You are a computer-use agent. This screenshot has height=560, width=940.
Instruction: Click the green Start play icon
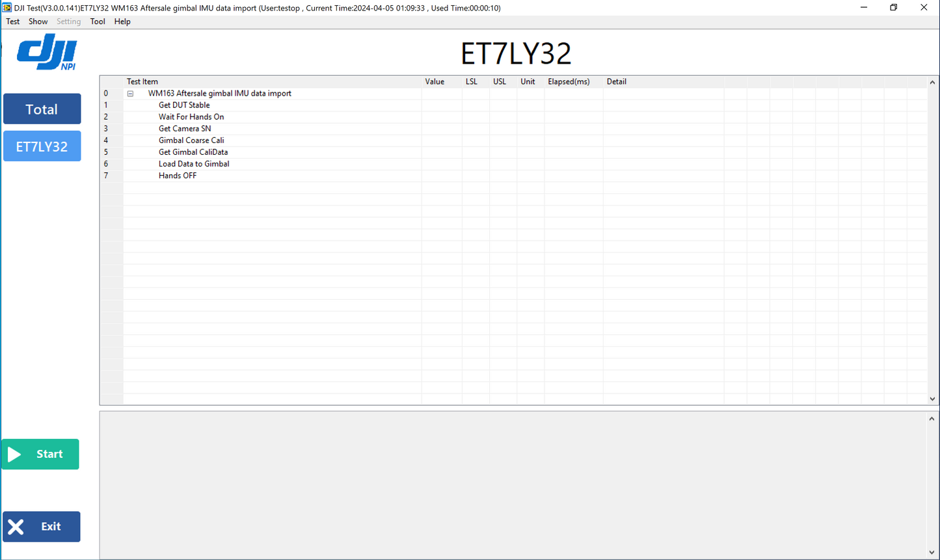point(14,454)
